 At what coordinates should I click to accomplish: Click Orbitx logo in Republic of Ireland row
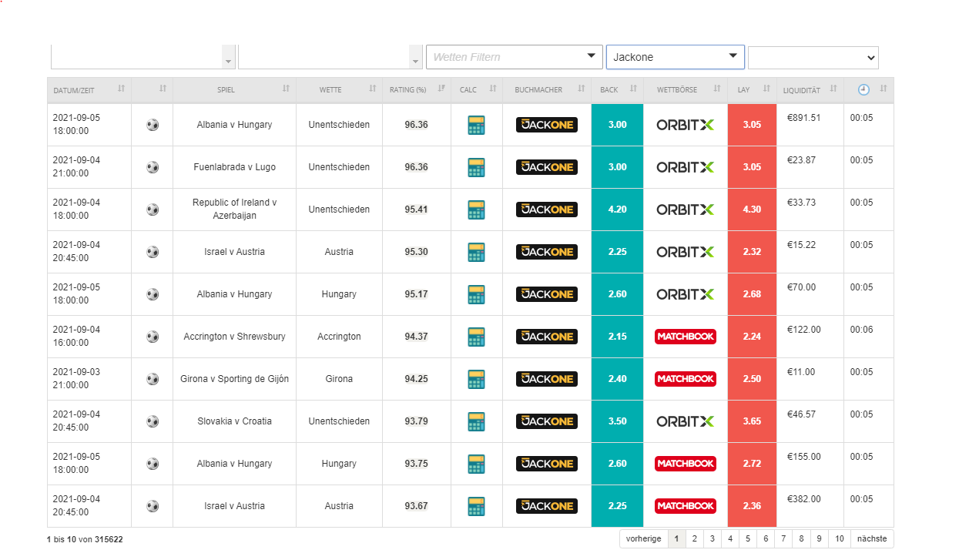pos(686,210)
